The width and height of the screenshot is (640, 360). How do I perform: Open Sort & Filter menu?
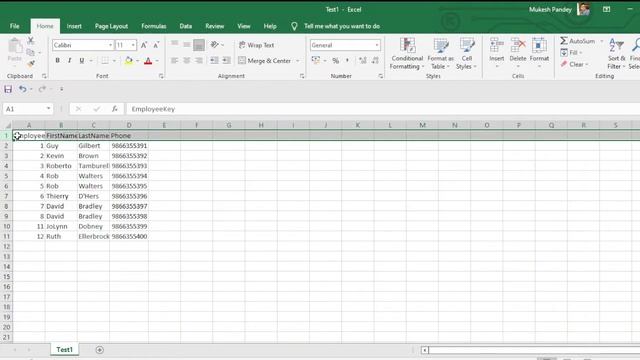point(616,53)
